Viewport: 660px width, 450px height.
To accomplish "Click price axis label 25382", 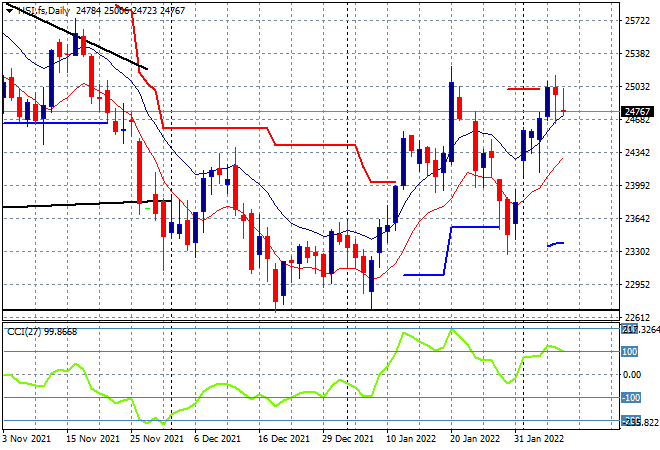I will [x=638, y=53].
